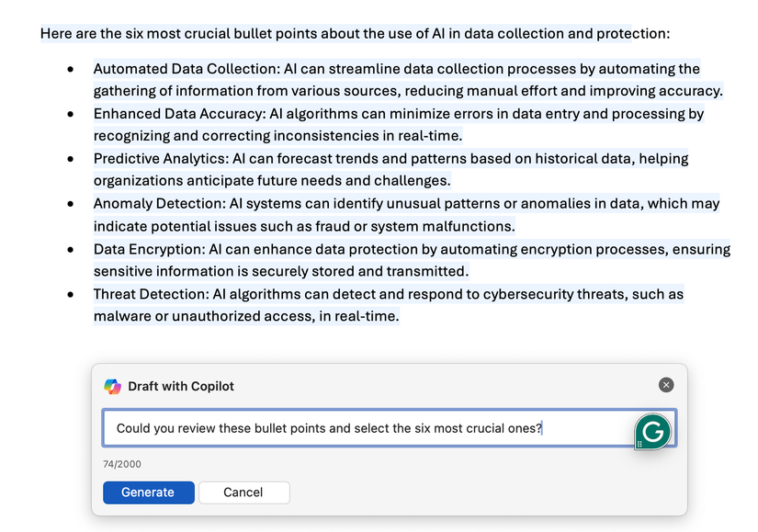Close the Draft with Copilot dialog
This screenshot has width=758, height=532.
tap(666, 385)
